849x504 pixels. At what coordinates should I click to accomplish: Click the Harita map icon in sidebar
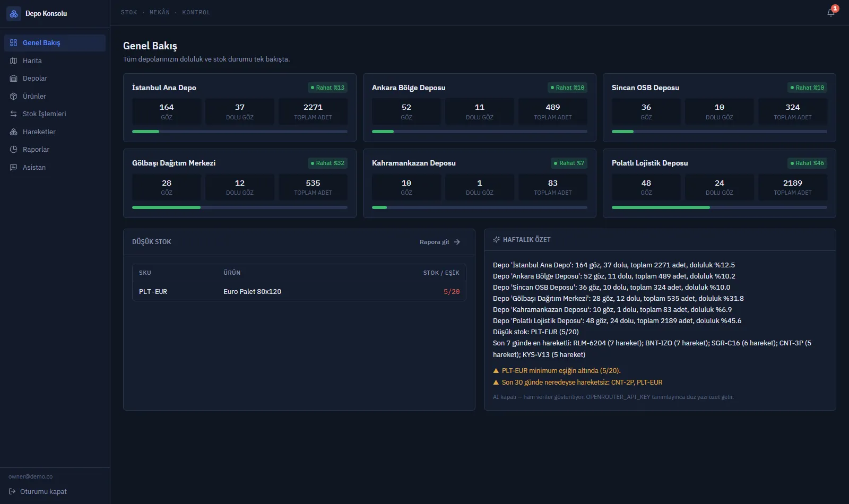click(14, 61)
